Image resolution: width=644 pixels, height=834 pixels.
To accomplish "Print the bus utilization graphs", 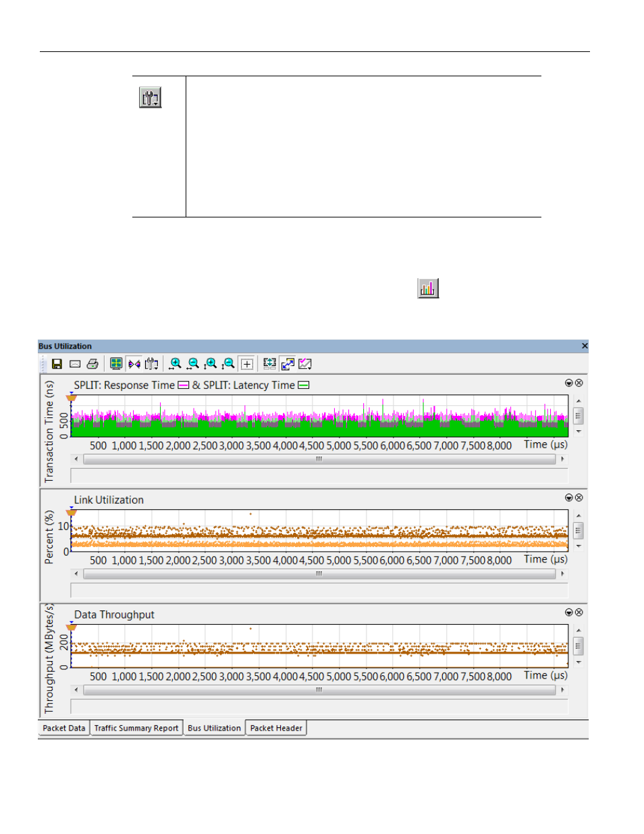I will coord(92,364).
